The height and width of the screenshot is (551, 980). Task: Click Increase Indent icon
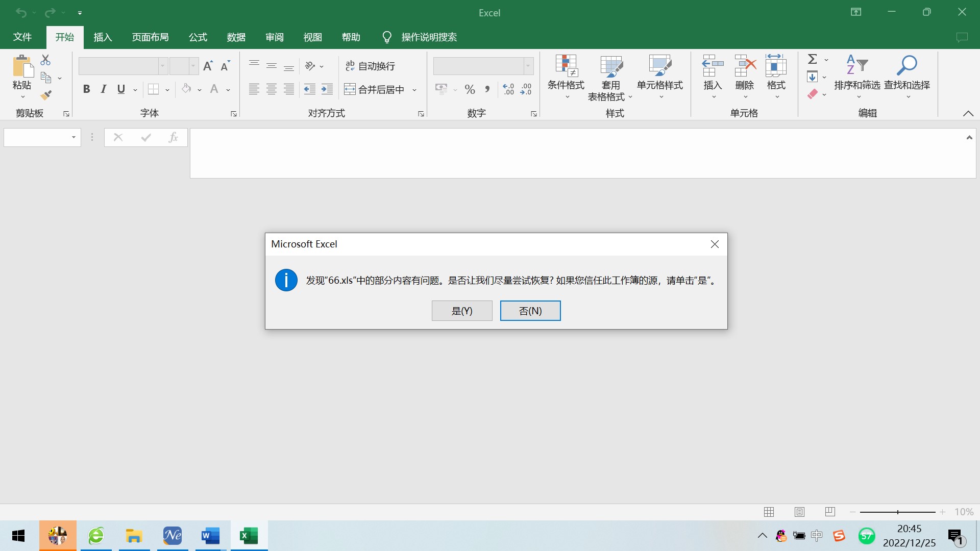[x=327, y=89]
